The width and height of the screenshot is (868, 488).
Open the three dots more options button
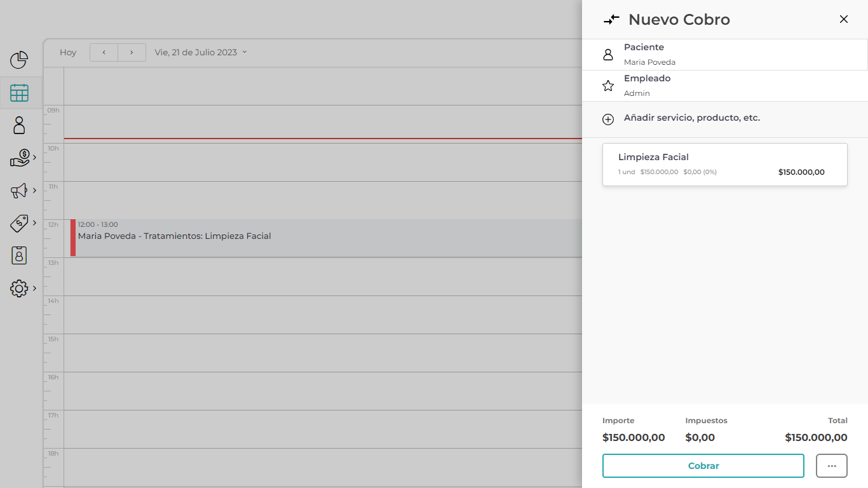pos(832,466)
